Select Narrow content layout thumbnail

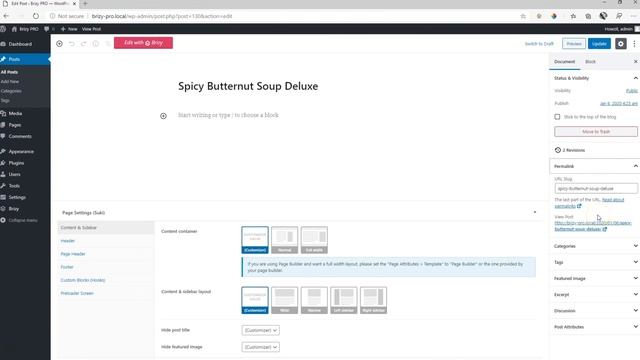[x=314, y=300]
